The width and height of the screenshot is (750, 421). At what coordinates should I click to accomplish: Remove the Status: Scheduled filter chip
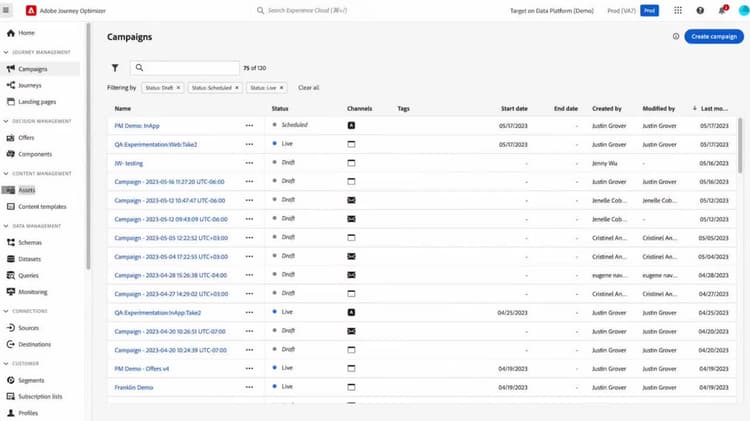point(237,88)
